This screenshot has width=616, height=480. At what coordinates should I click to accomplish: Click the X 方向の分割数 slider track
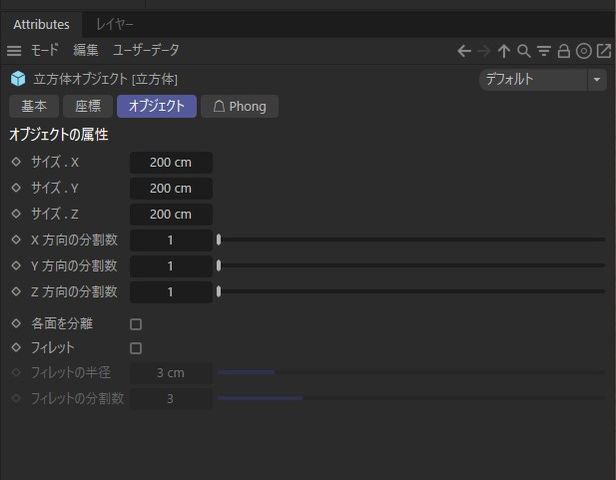click(411, 240)
